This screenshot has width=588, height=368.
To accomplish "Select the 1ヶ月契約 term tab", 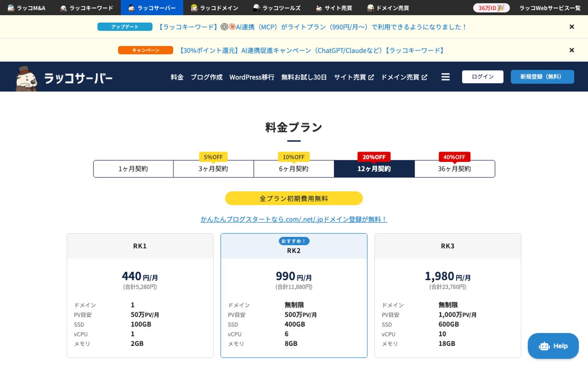I will pyautogui.click(x=133, y=169).
